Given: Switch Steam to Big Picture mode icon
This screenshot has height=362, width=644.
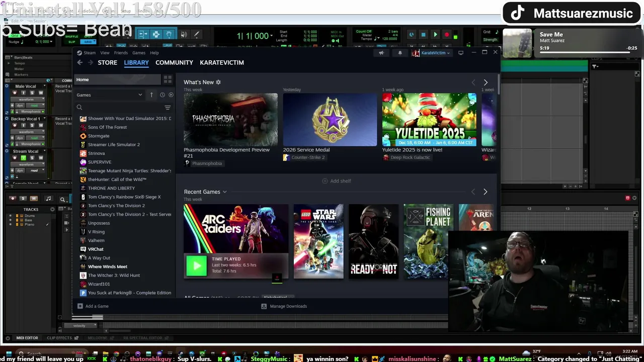Looking at the screenshot, I should pyautogui.click(x=460, y=53).
